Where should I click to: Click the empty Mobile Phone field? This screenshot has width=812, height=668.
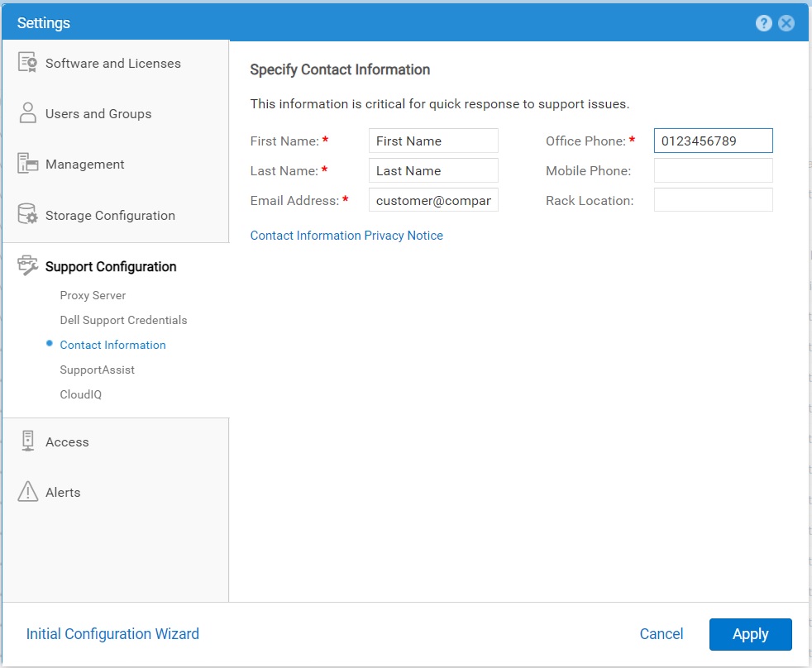(x=713, y=170)
